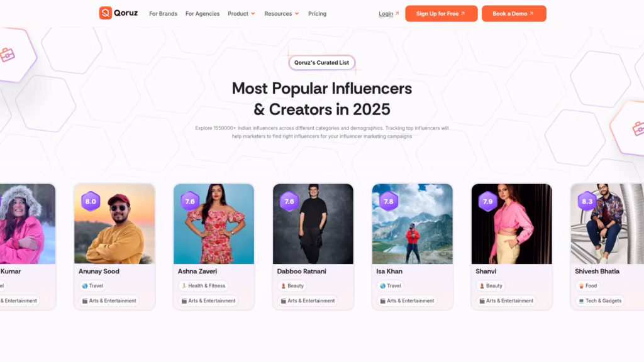Click the Book a Demo button
The width and height of the screenshot is (644, 362).
[514, 14]
